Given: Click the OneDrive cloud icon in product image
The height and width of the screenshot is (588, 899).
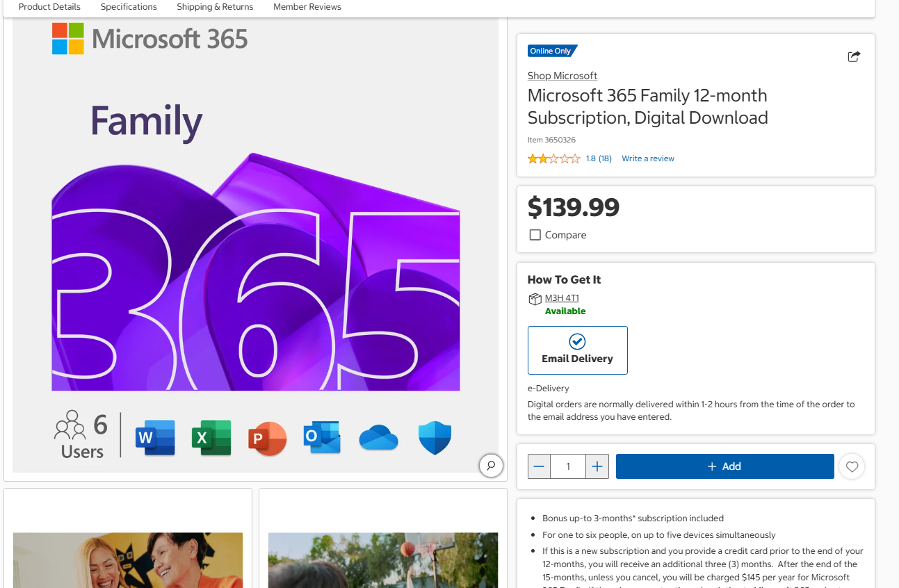Looking at the screenshot, I should tap(378, 438).
